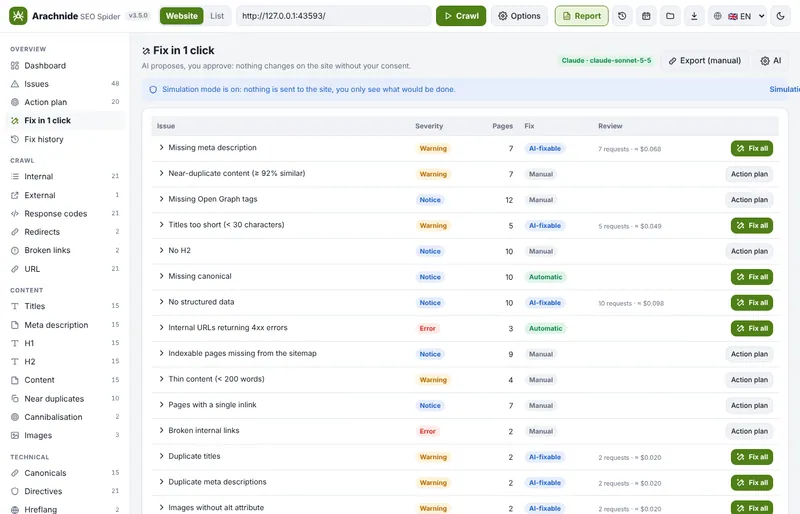Image resolution: width=800 pixels, height=514 pixels.
Task: Click the H2 icon in sidebar
Action: (15, 361)
